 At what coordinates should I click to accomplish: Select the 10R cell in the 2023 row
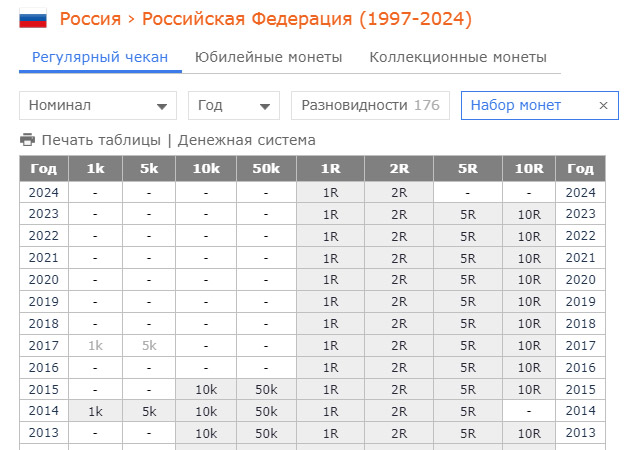click(528, 214)
